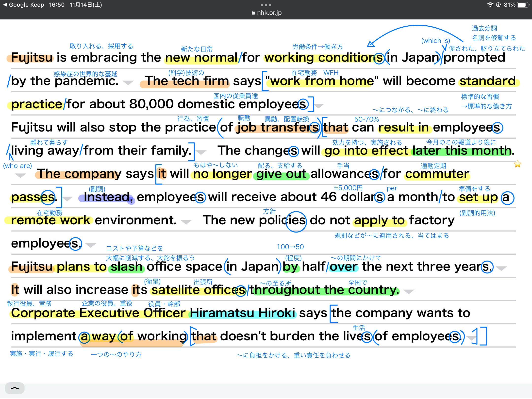Expand the triangle after "throughout the country."
The image size is (532, 399).
pos(409,292)
